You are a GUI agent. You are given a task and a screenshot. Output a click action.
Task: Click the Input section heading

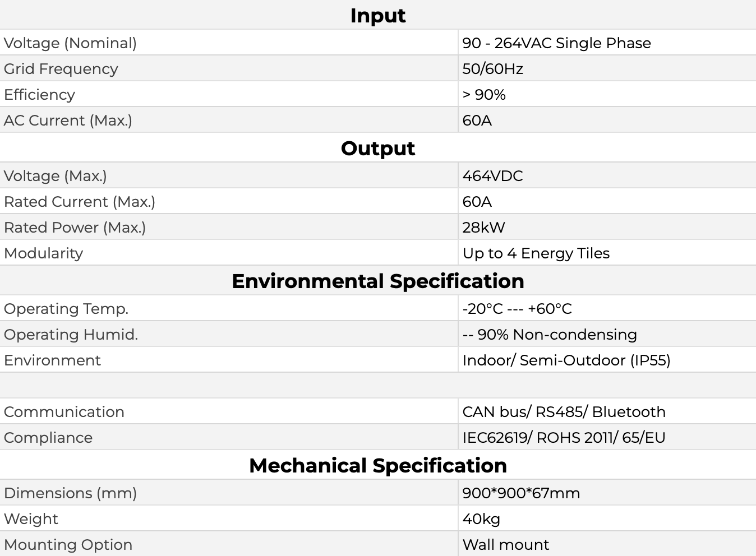point(377,16)
